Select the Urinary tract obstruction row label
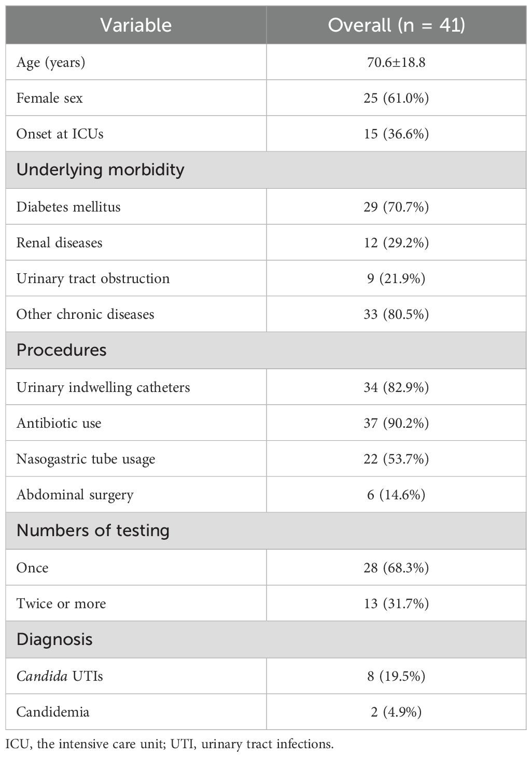 pos(93,278)
